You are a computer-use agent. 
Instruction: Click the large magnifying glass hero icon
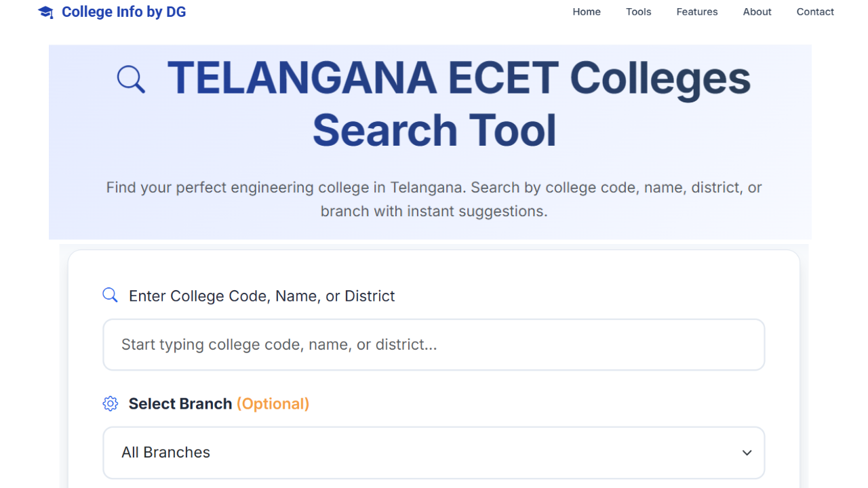[x=130, y=79]
